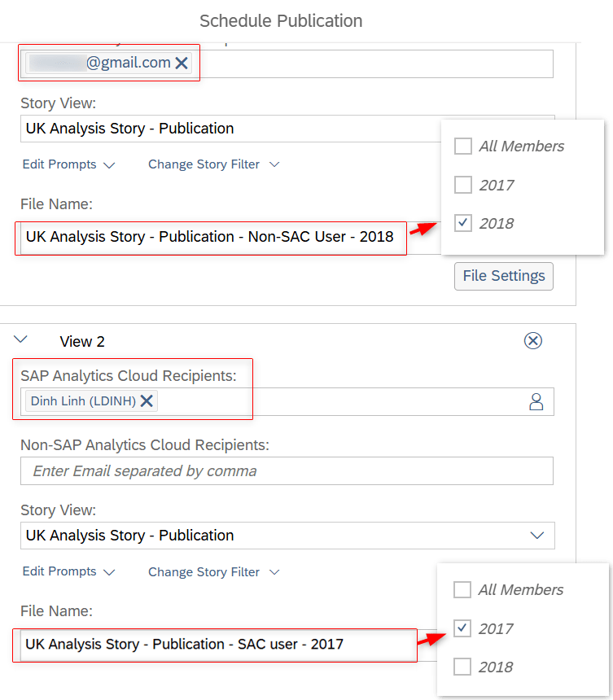Expand Edit Prompts in the first view

(68, 164)
